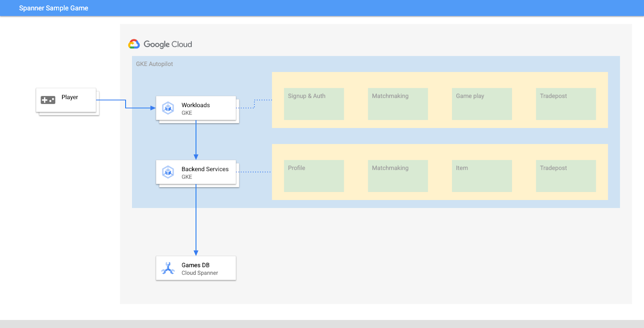The image size is (644, 328).
Task: Click the Backend Services GKE icon
Action: (168, 172)
